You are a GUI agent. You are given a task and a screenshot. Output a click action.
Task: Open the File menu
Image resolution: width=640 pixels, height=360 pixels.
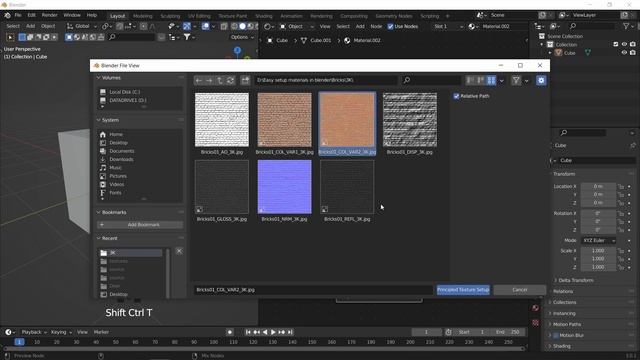(18, 15)
